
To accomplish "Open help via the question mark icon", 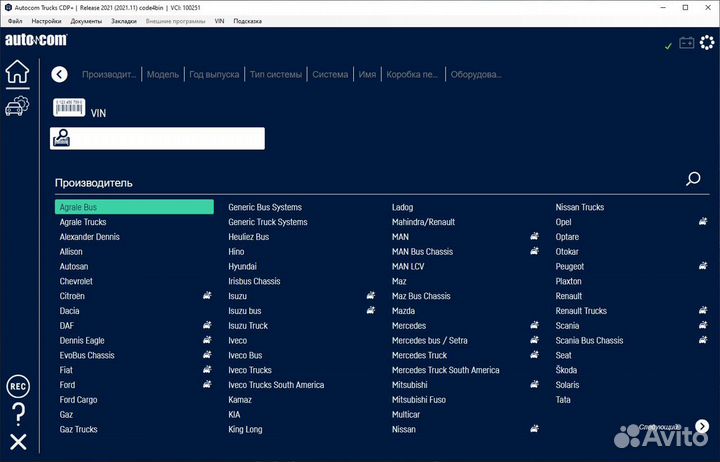I will click(18, 414).
